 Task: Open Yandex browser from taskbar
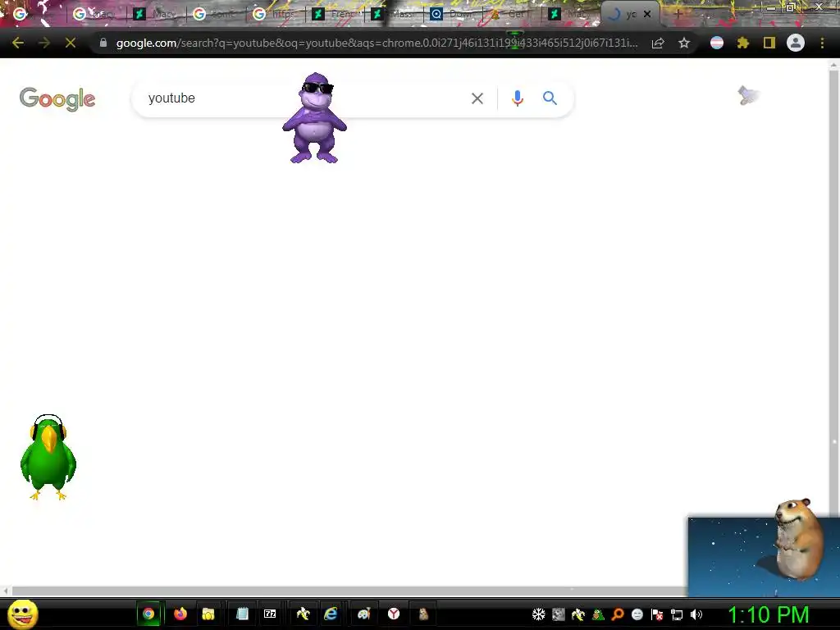[x=394, y=614]
